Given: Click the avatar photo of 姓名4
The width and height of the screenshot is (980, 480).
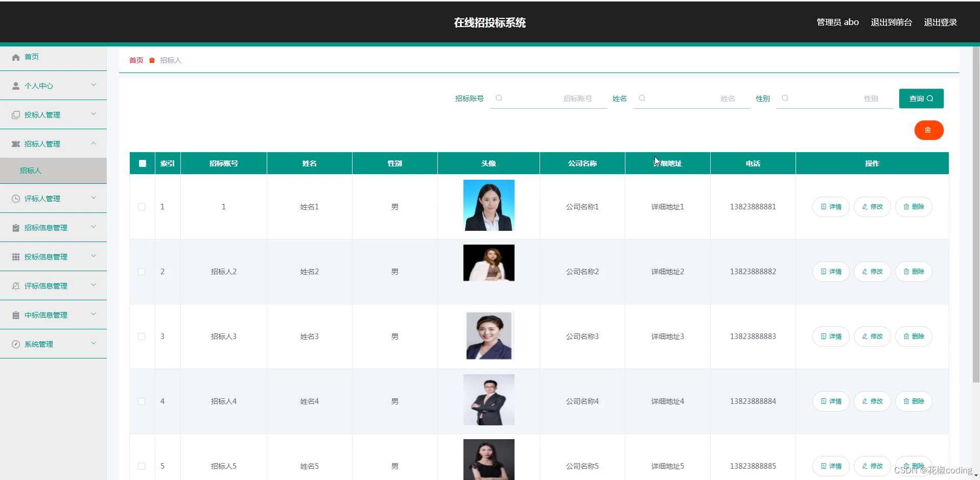Looking at the screenshot, I should point(489,400).
